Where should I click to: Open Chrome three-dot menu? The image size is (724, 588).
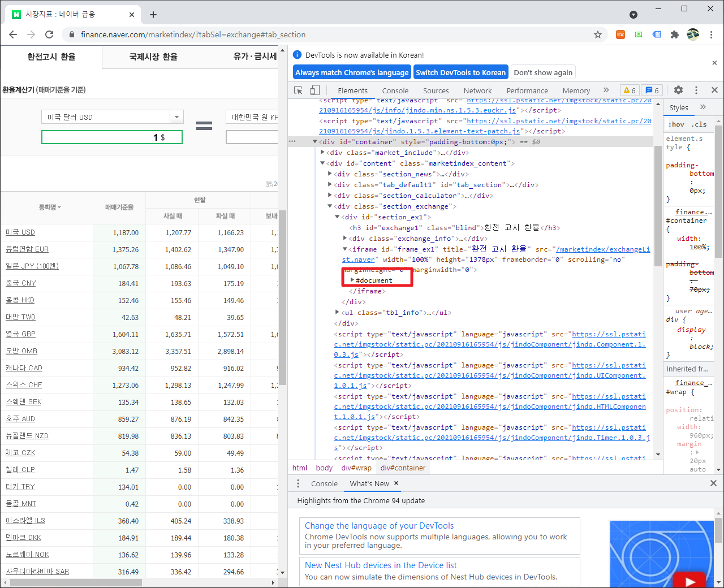coord(711,34)
